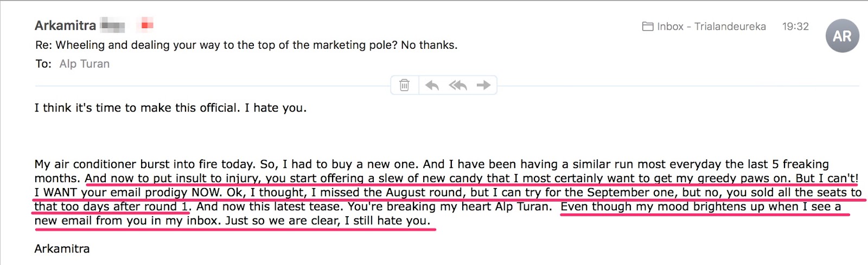The height and width of the screenshot is (265, 868).
Task: Click 'You're breaking my heart Alp Turan'
Action: click(449, 206)
